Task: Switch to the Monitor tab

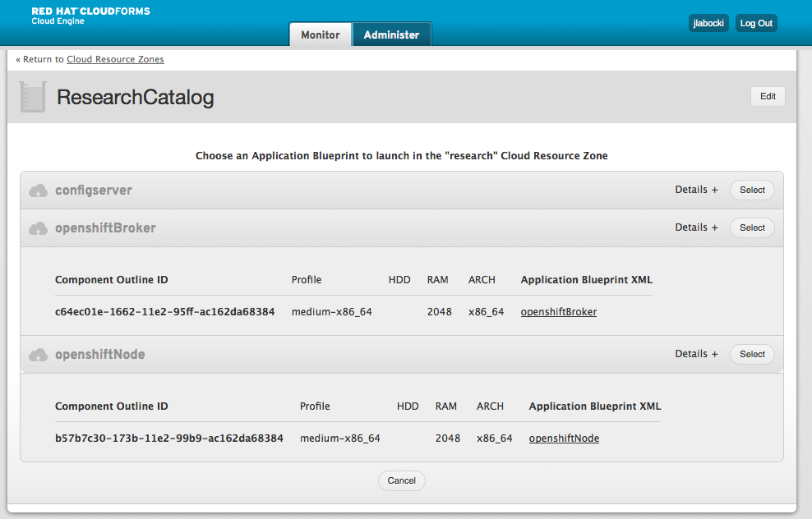Action: [x=320, y=35]
